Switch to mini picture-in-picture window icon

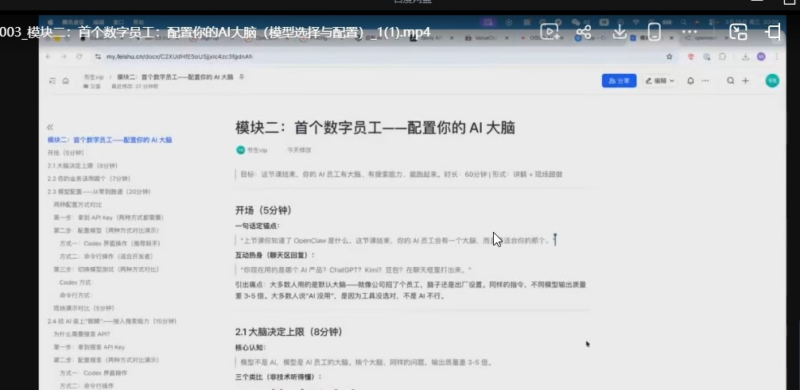[x=738, y=32]
